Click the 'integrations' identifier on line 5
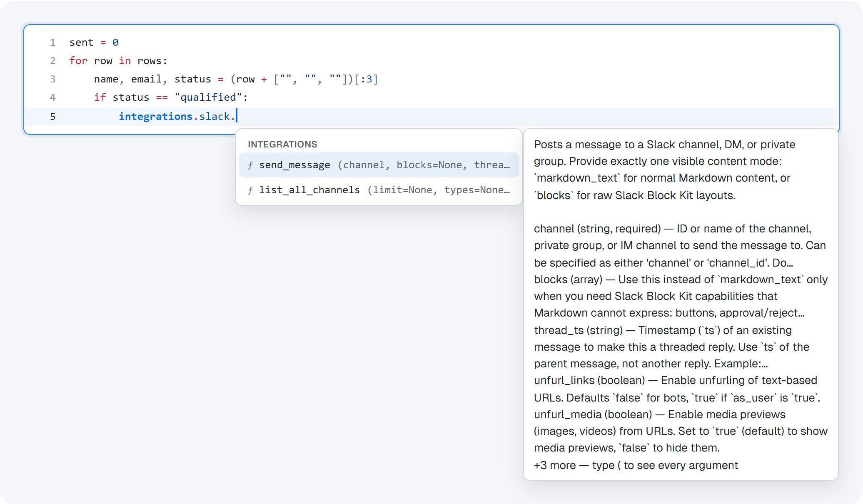The height and width of the screenshot is (504, 863). (155, 116)
